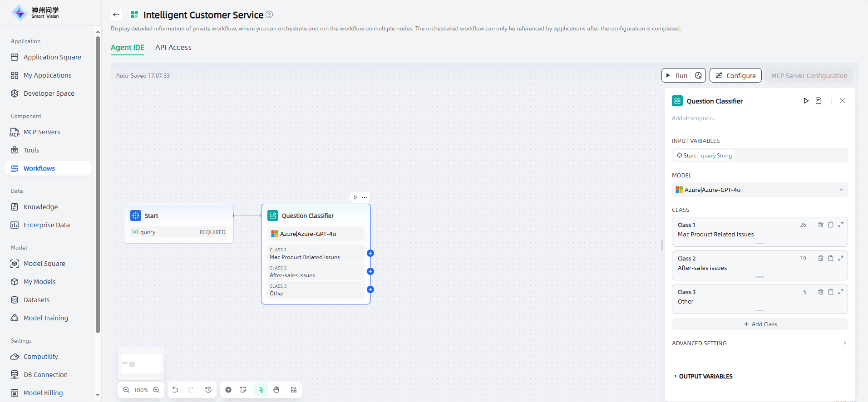Viewport: 868px width, 402px height.
Task: Click the undo arrow in canvas toolbar
Action: pos(175,390)
